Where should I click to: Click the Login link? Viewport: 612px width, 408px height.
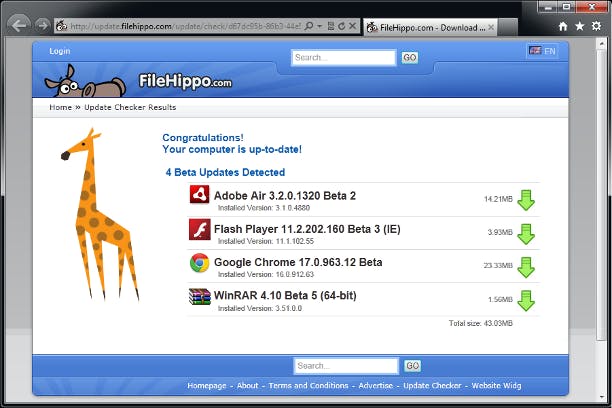[x=60, y=51]
